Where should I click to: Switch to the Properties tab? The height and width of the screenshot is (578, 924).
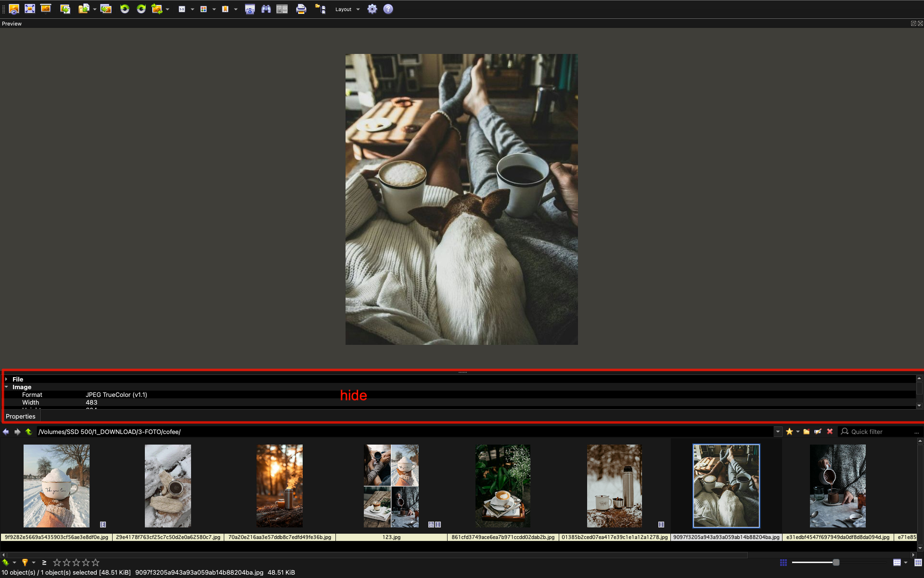pyautogui.click(x=21, y=416)
